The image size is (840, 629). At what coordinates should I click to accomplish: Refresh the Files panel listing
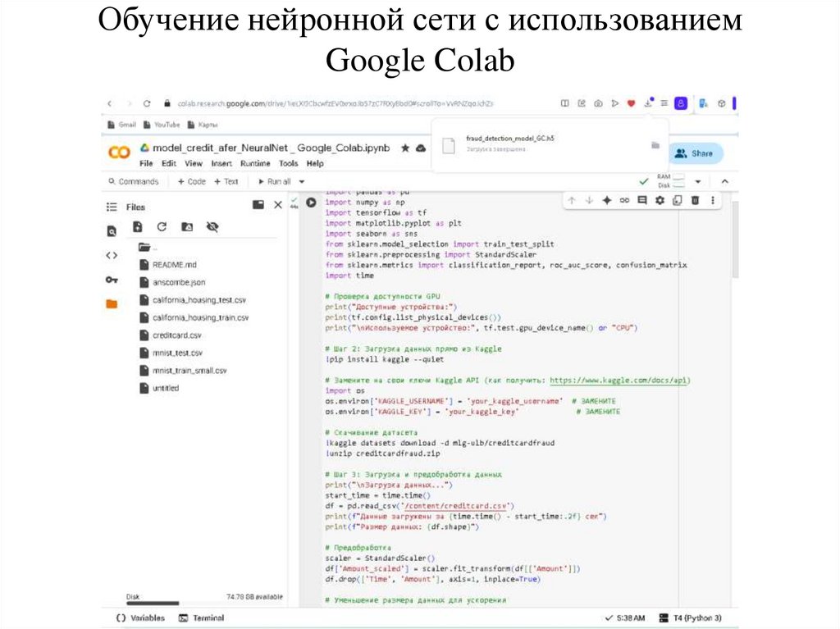click(162, 226)
